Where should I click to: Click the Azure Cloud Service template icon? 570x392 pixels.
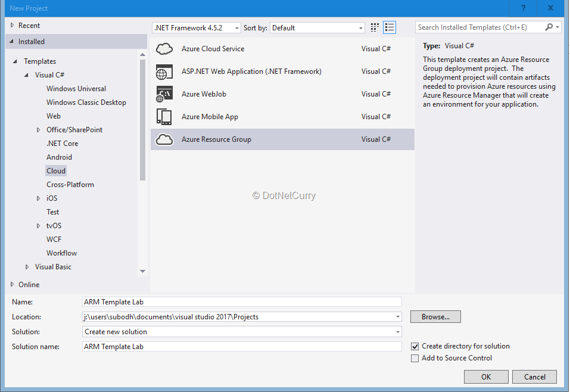[164, 49]
